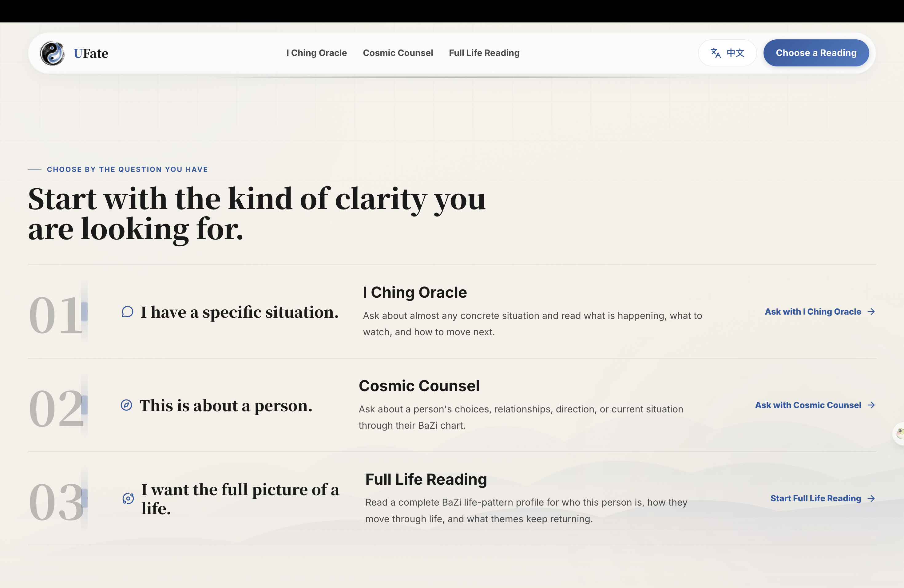Click the compass icon beside about a person

[x=126, y=405]
